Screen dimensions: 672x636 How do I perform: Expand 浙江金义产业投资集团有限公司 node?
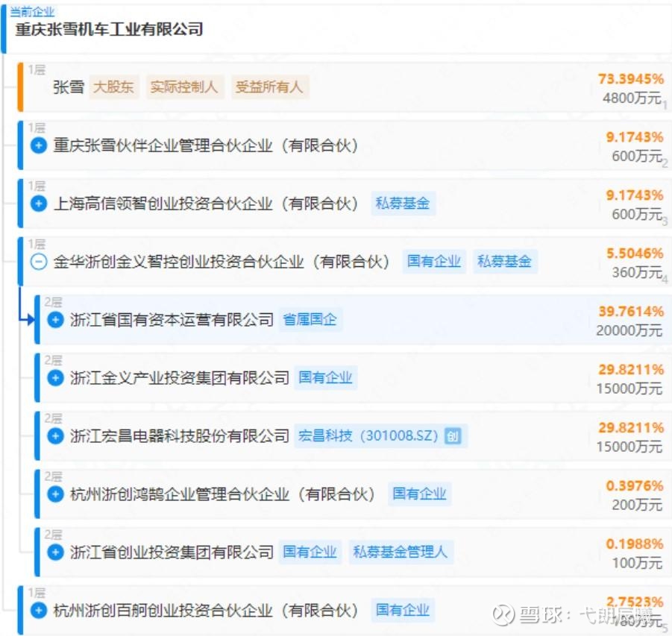pyautogui.click(x=55, y=378)
